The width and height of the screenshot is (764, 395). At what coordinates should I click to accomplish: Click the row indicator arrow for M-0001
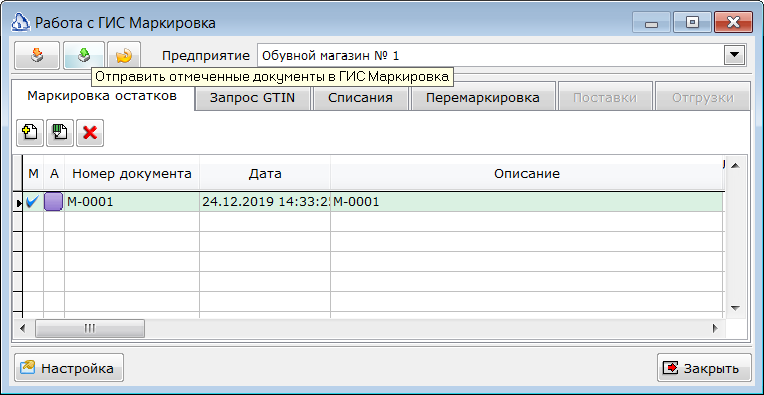pos(19,203)
